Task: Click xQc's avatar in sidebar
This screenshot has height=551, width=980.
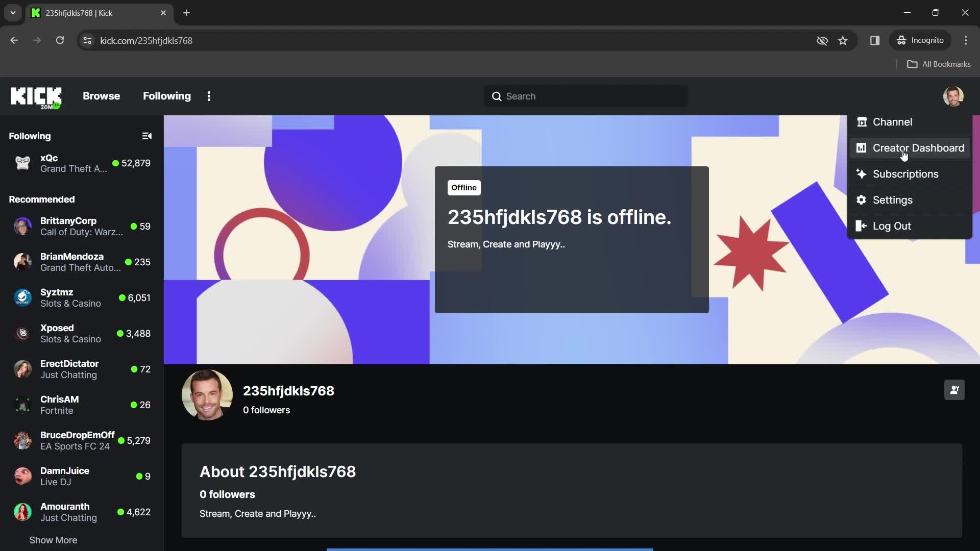Action: pyautogui.click(x=22, y=163)
